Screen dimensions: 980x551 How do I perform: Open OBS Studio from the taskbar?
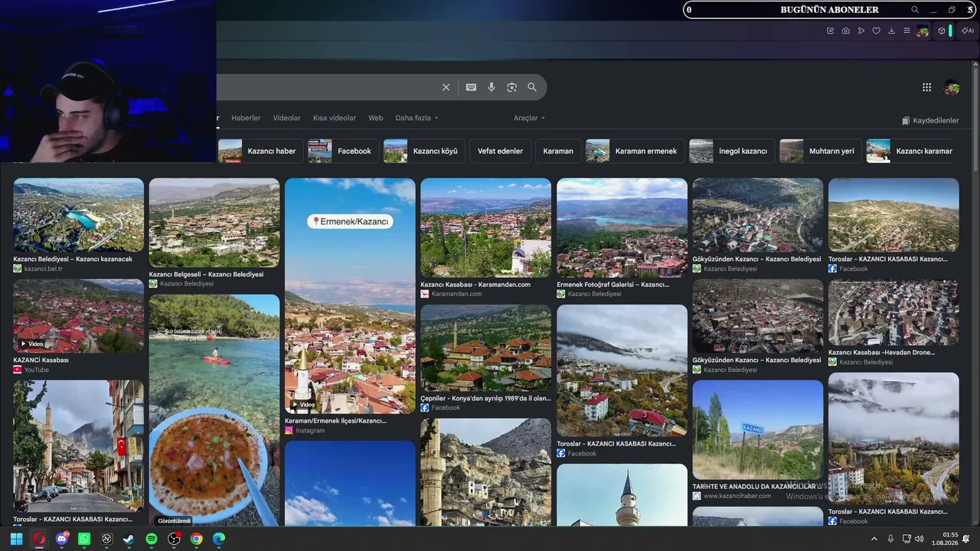point(175,539)
